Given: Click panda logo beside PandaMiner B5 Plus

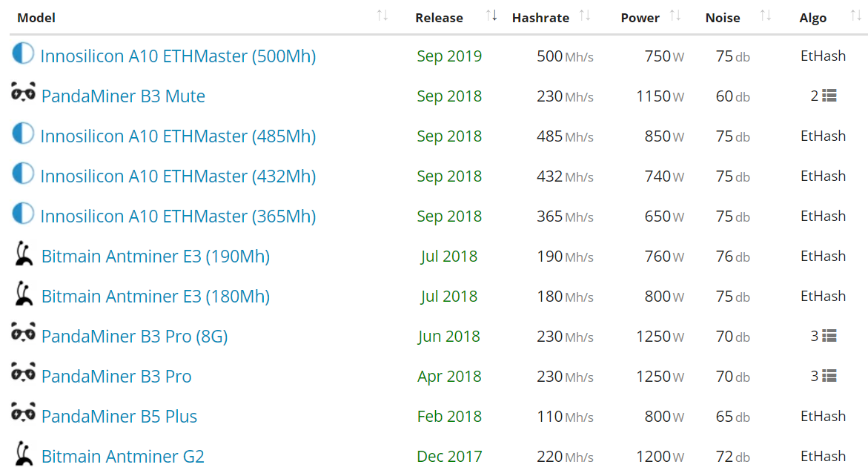Looking at the screenshot, I should click(x=23, y=413).
